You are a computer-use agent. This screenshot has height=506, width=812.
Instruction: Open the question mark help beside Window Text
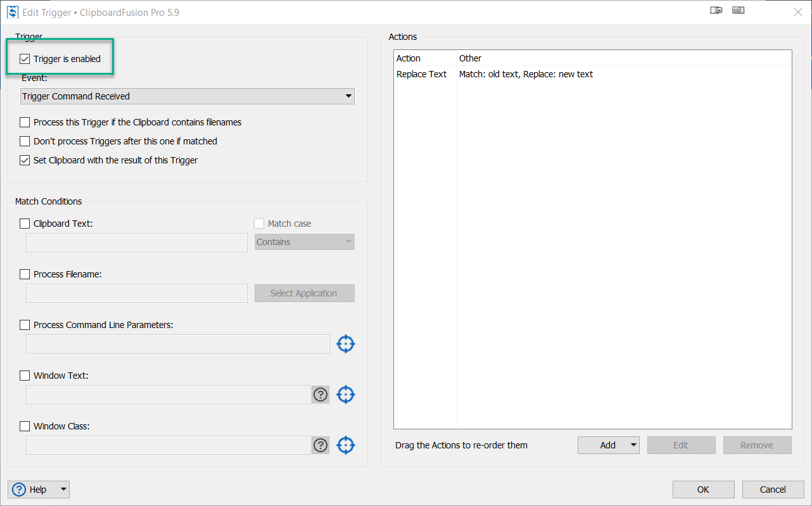pos(320,394)
